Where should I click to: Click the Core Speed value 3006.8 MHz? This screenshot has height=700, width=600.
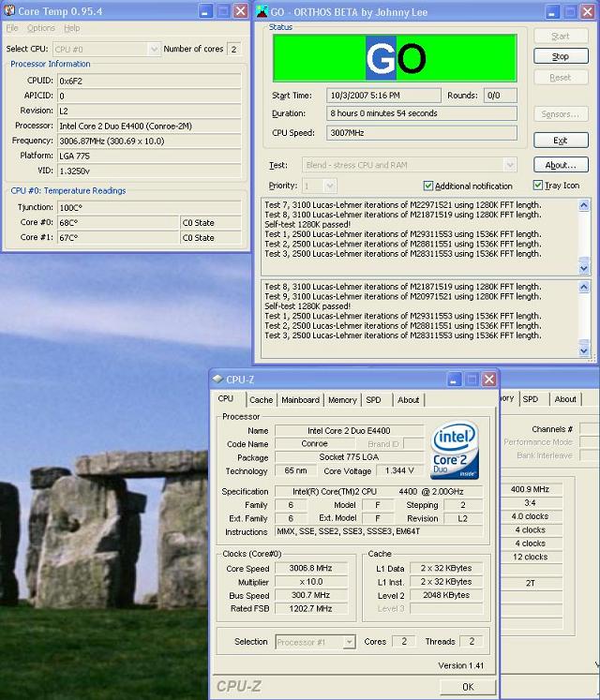point(310,568)
